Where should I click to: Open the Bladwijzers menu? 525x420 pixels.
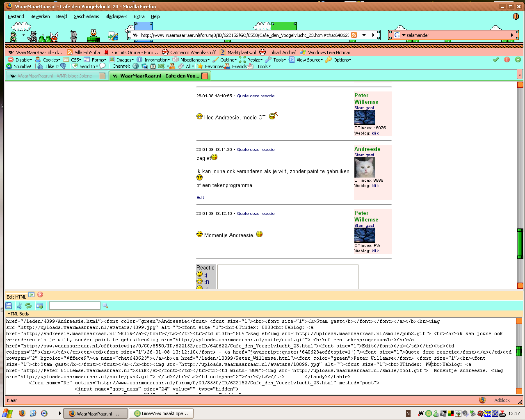(116, 16)
